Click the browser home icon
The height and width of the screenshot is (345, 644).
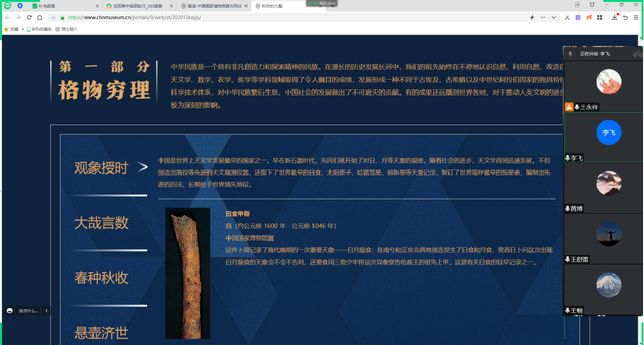[x=40, y=18]
